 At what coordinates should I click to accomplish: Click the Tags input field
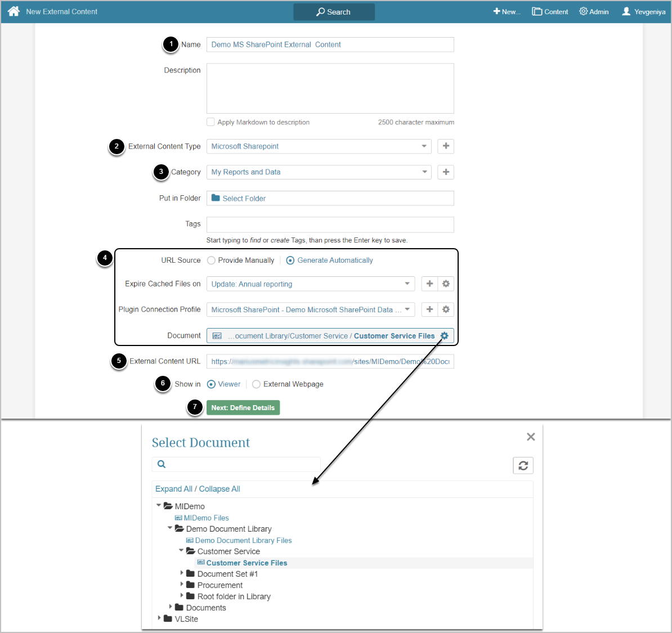[330, 225]
